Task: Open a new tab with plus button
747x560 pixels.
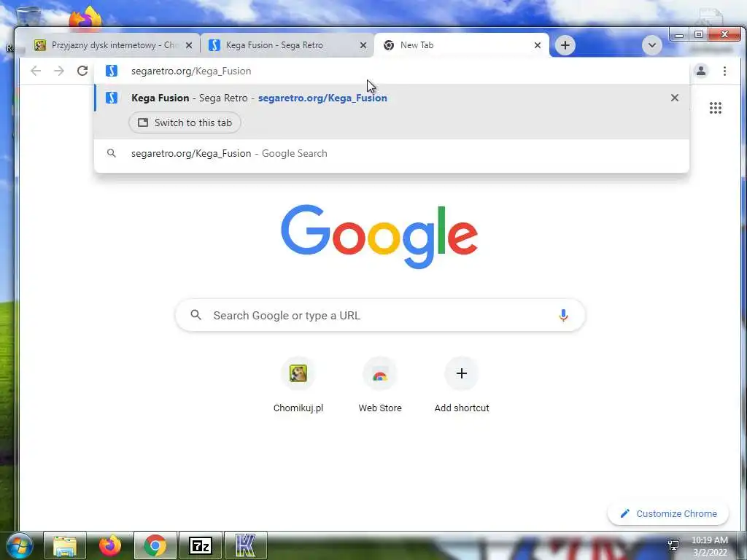Action: [565, 45]
